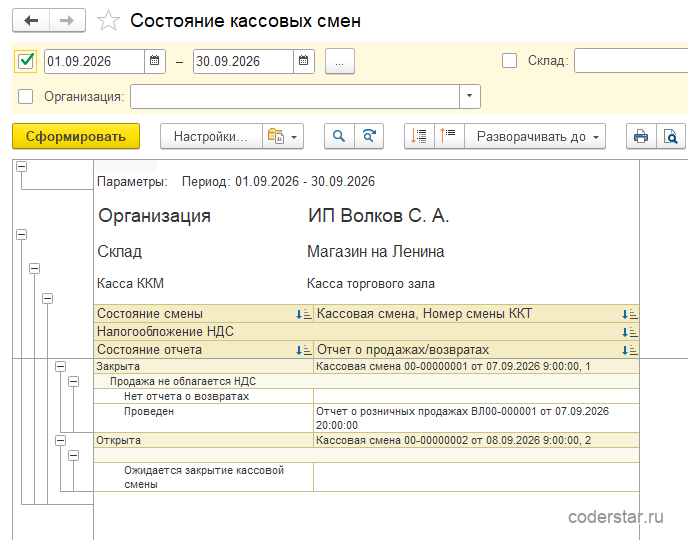Click the find next icon

point(369,136)
